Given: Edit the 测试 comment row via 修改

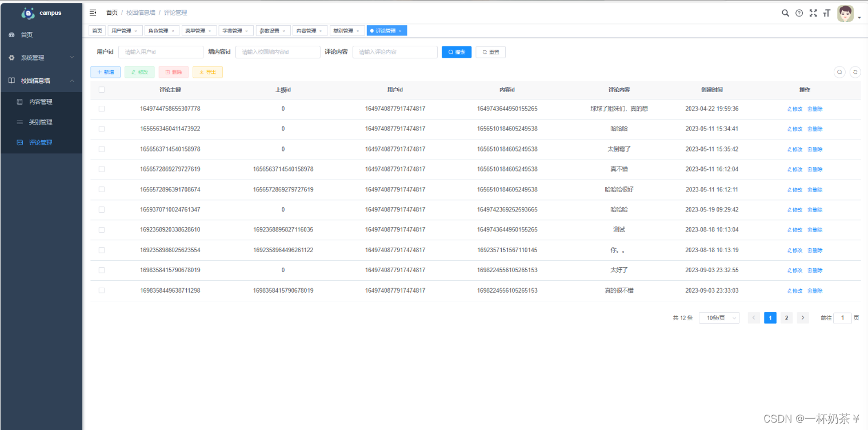Looking at the screenshot, I should [x=795, y=230].
